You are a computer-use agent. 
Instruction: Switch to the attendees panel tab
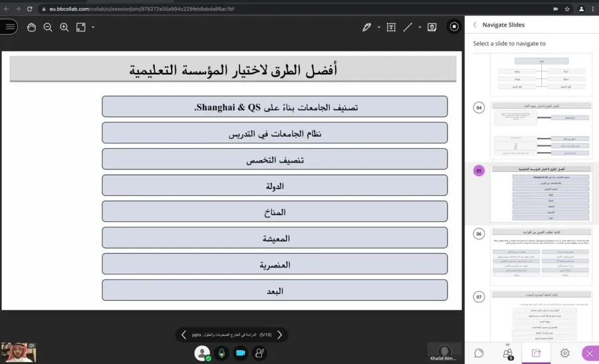tap(508, 353)
